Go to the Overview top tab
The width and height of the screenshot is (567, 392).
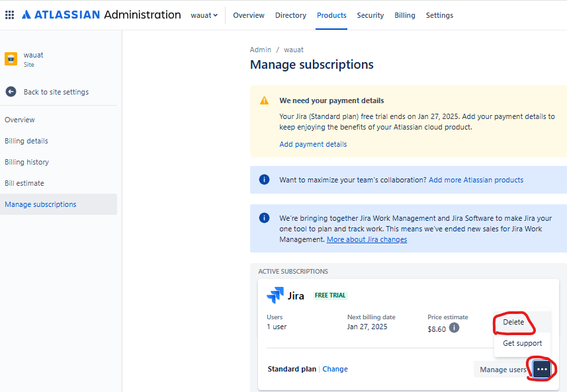[x=249, y=15]
